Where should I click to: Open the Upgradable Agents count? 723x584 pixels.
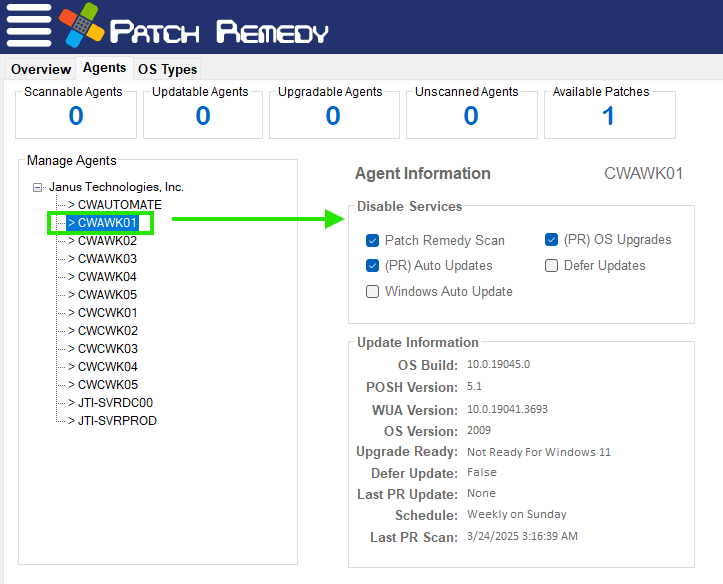pos(333,116)
